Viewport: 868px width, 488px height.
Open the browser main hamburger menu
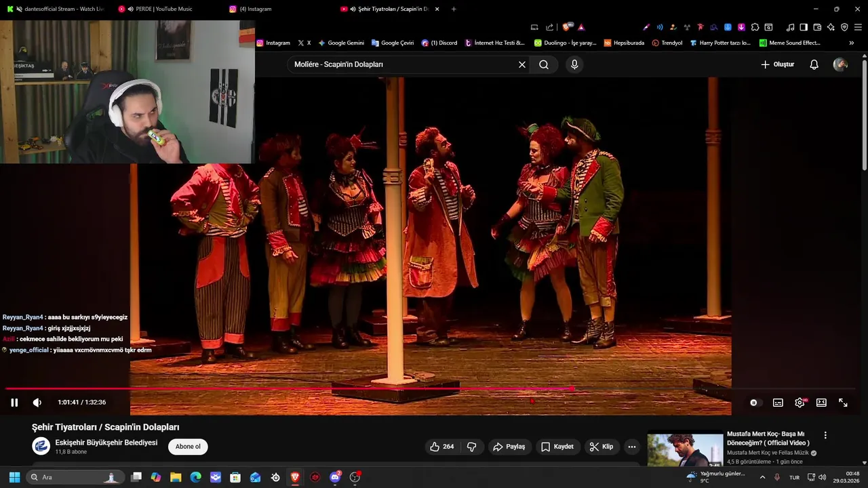859,27
